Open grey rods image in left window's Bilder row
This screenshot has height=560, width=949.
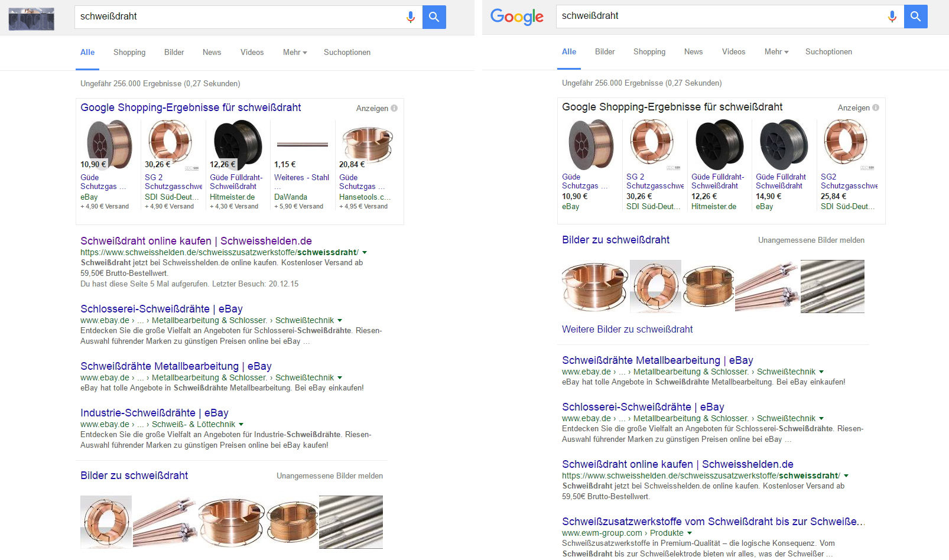click(x=351, y=522)
